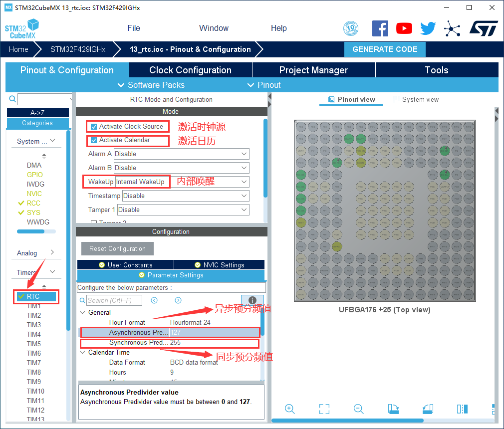This screenshot has height=429, width=504.
Task: Sort peripherals with A->Z button
Action: pos(37,113)
